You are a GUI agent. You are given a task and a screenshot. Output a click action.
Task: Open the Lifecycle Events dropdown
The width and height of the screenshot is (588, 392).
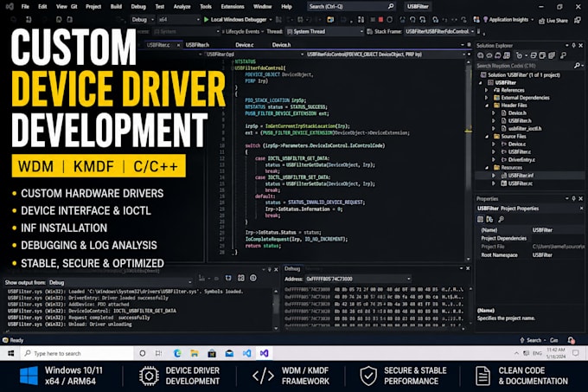pos(243,31)
